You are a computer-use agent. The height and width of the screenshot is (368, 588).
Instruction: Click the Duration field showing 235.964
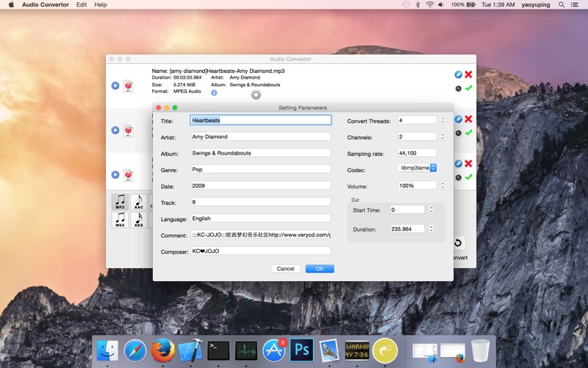(x=407, y=229)
